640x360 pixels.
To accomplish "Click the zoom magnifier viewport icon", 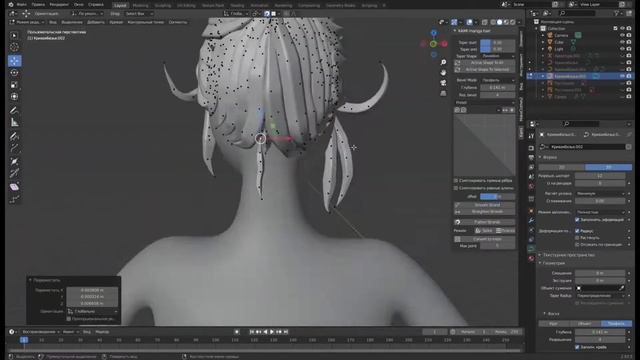I will tap(443, 62).
